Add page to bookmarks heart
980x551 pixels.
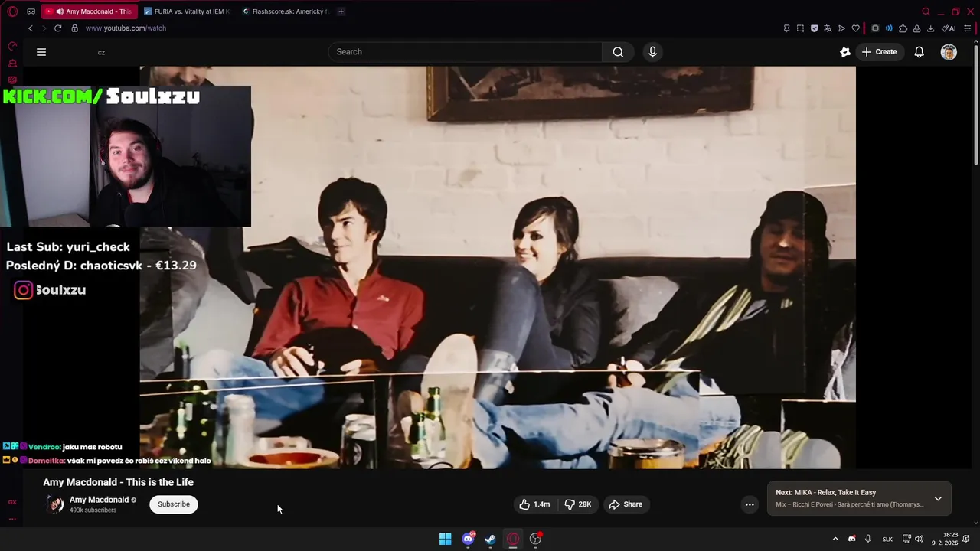point(855,28)
